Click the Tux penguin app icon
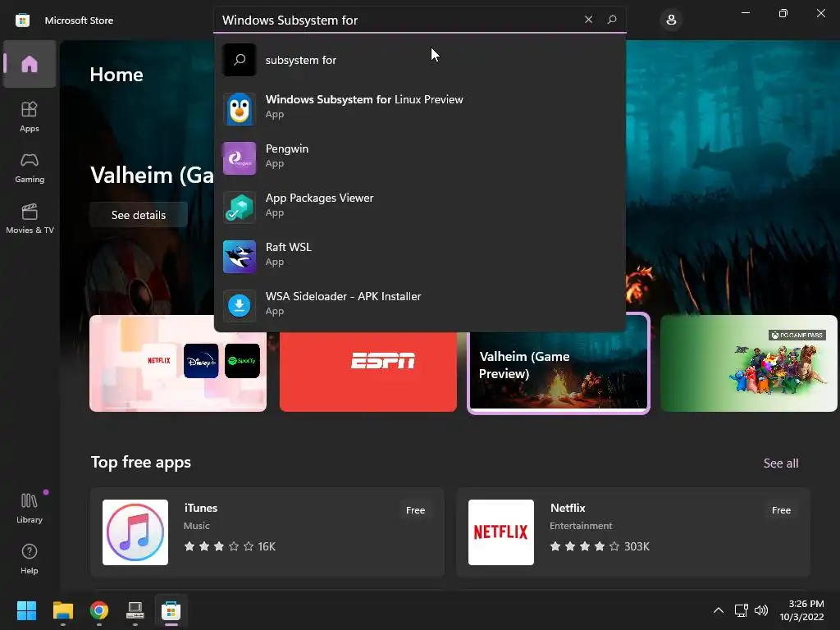The width and height of the screenshot is (840, 630). tap(240, 109)
